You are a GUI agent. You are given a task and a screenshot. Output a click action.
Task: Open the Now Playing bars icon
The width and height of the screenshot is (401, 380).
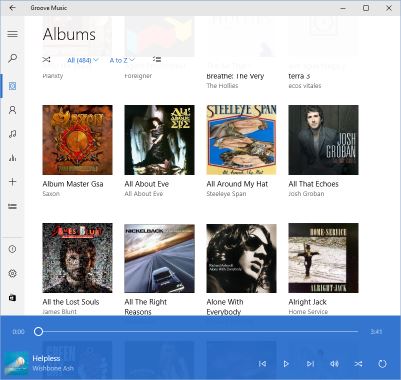click(13, 158)
